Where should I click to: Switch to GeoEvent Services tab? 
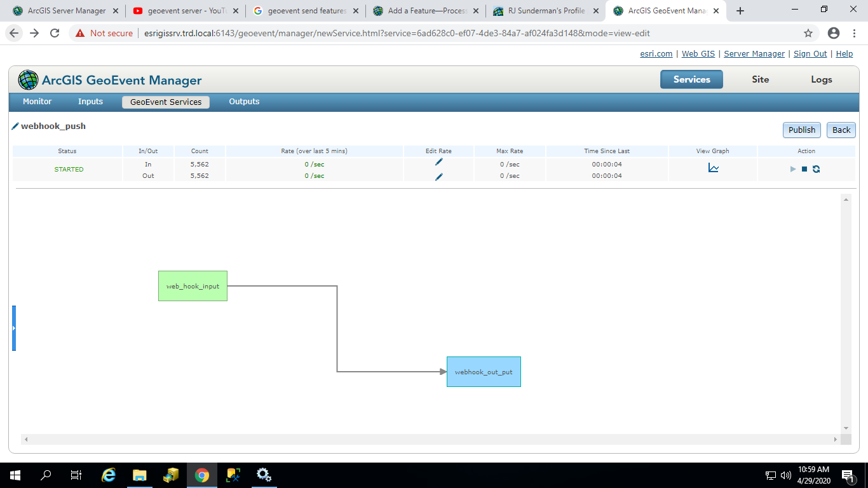[166, 102]
